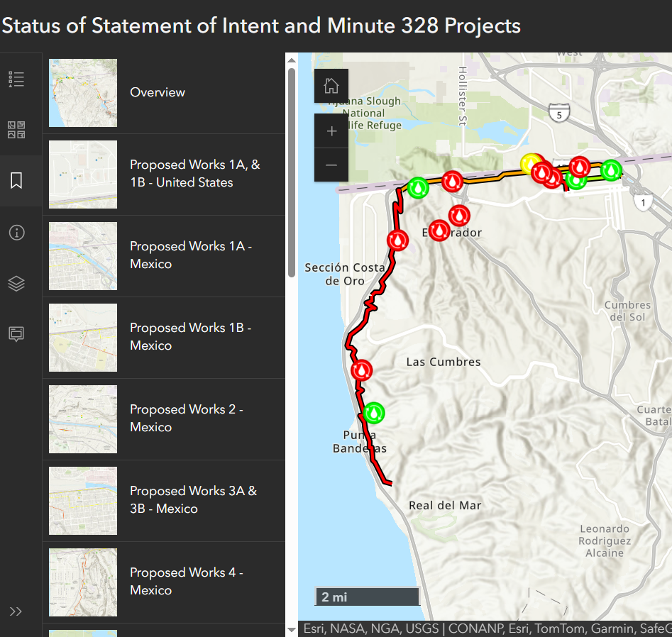Open the Information panel icon
The image size is (672, 637).
tap(16, 232)
